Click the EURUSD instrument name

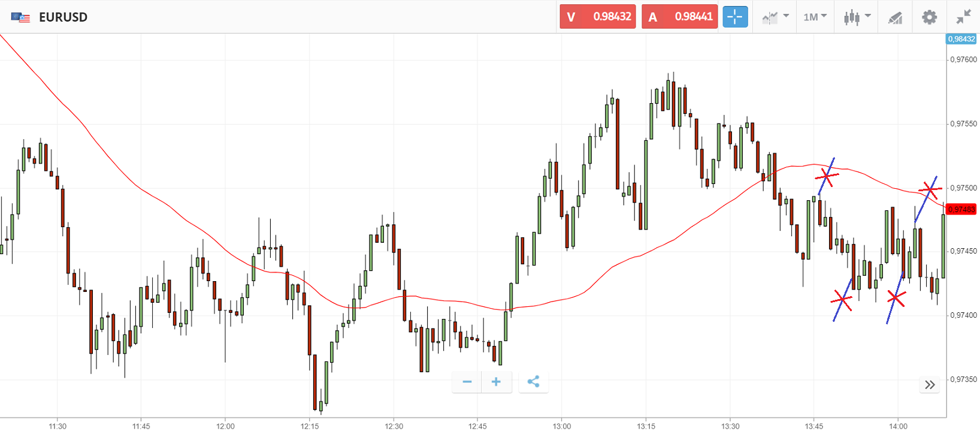(x=63, y=17)
